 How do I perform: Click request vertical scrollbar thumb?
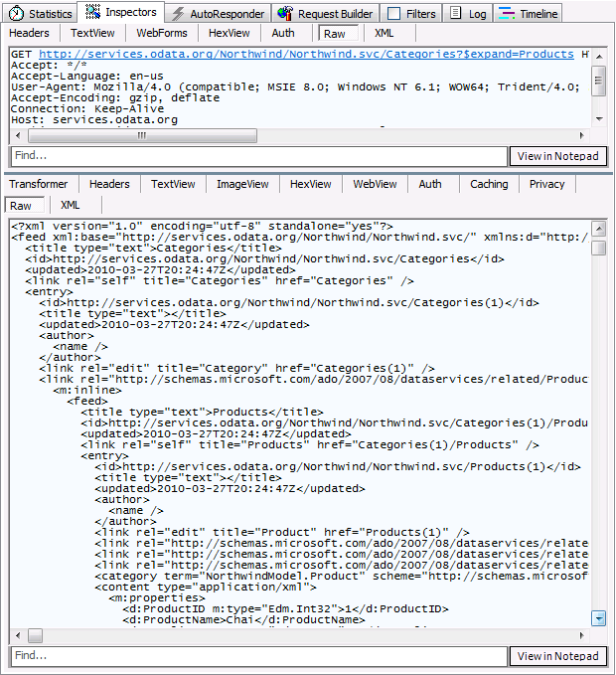pyautogui.click(x=599, y=81)
